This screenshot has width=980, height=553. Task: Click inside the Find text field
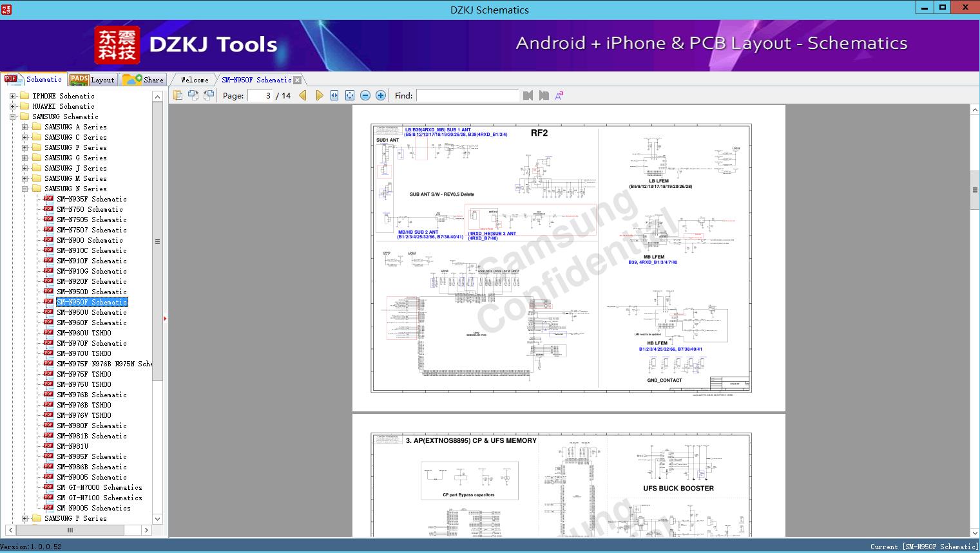(467, 95)
